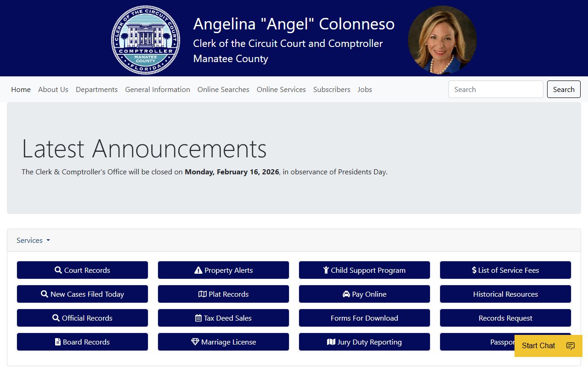Click the bold date Monday, February 16, 2026

tap(232, 172)
